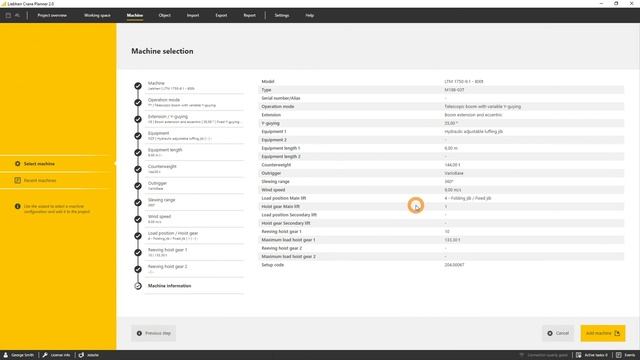
Task: Click the Add machine button
Action: pyautogui.click(x=603, y=333)
